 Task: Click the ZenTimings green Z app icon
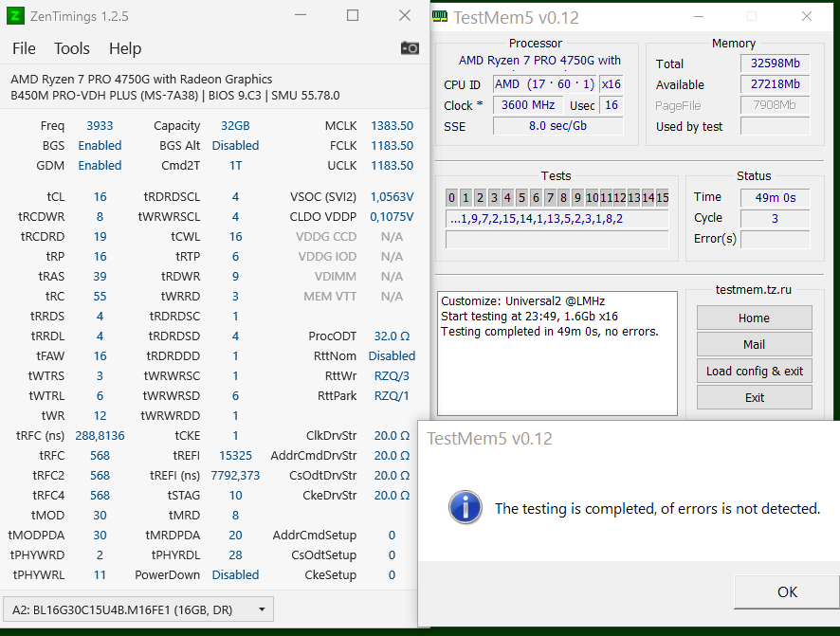click(x=15, y=16)
